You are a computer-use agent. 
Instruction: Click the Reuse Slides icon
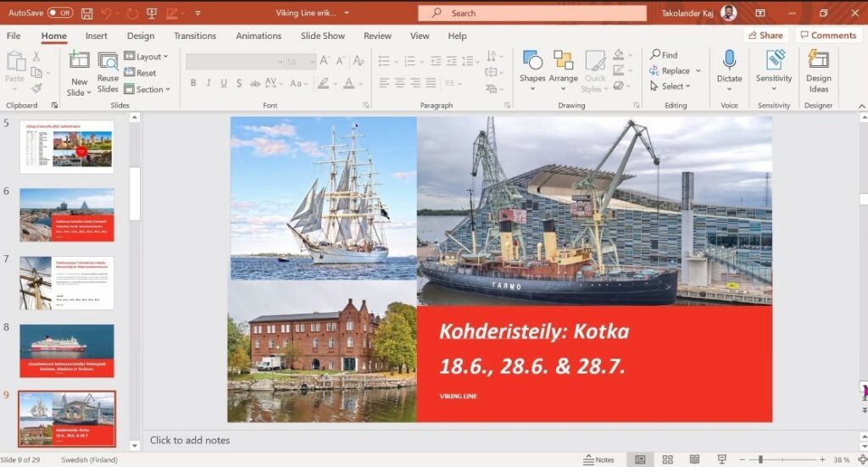(x=108, y=70)
